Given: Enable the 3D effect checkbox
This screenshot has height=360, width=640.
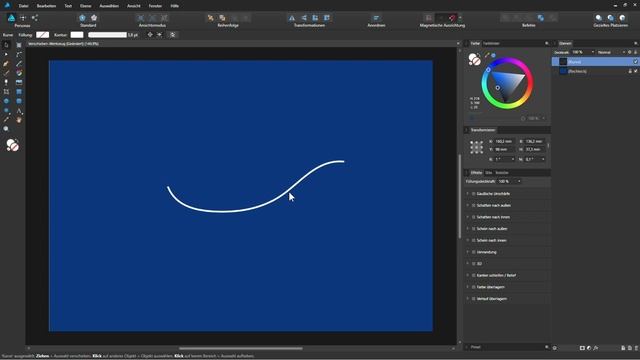Looking at the screenshot, I should 473,264.
